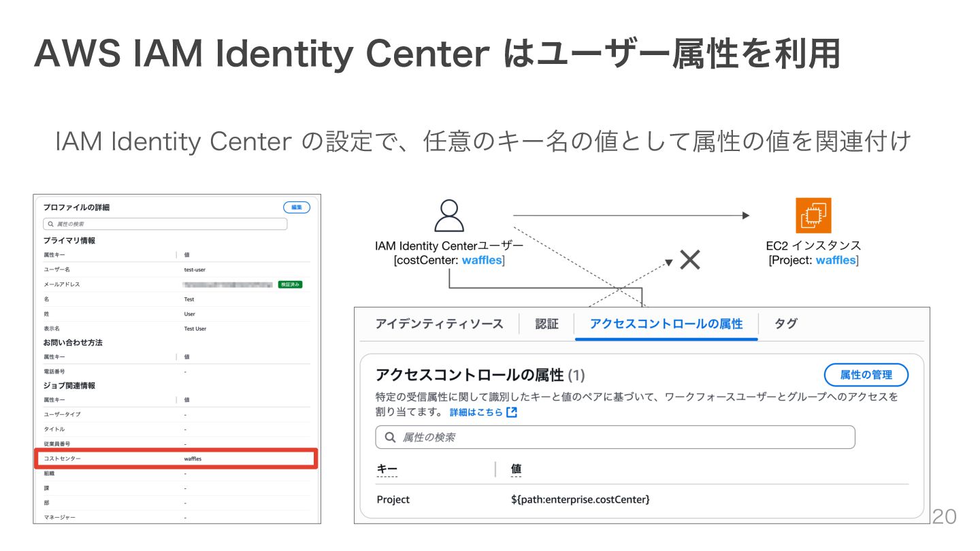
Task: Focus the 属性の検索 field in access control attributes
Action: 615,437
